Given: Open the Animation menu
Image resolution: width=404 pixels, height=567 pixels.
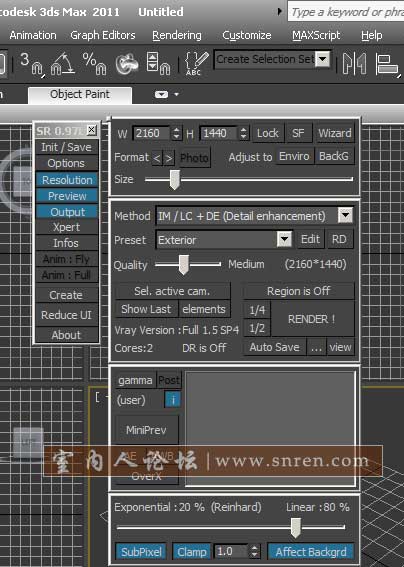Looking at the screenshot, I should pyautogui.click(x=33, y=35).
